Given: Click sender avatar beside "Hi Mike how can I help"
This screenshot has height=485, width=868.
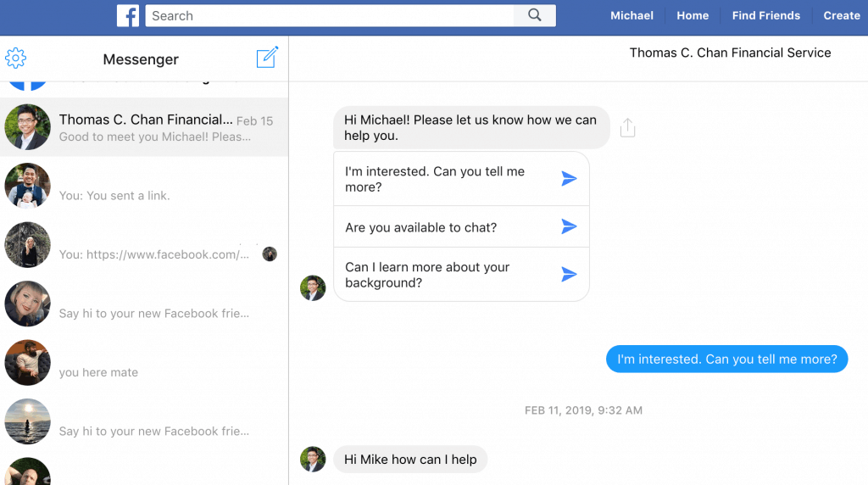Looking at the screenshot, I should [313, 459].
